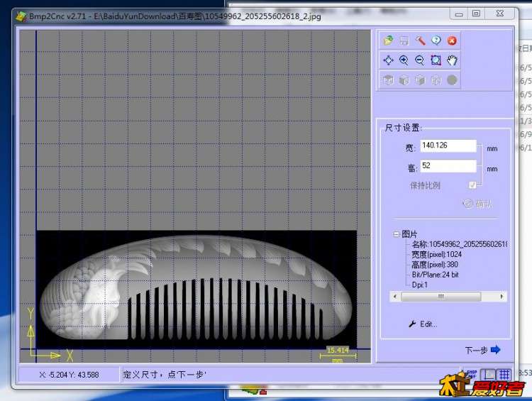Collapse the 图片 tree node

(396, 234)
